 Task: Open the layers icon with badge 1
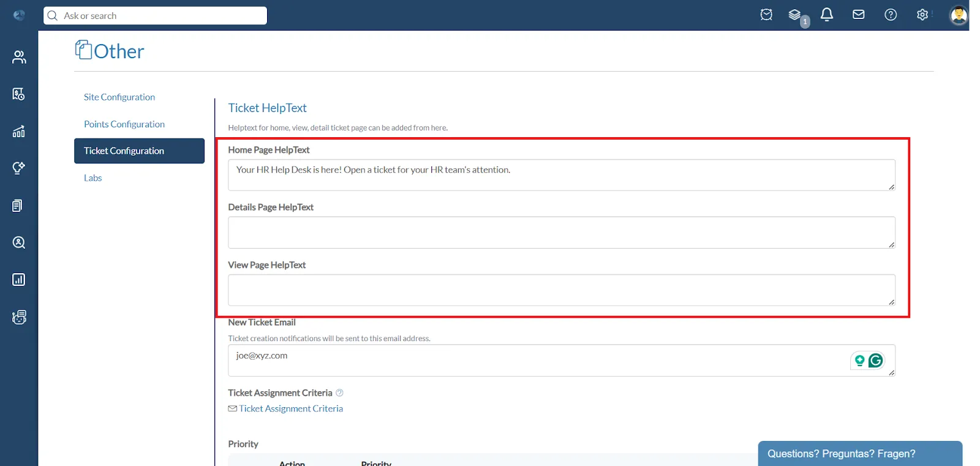click(x=796, y=15)
